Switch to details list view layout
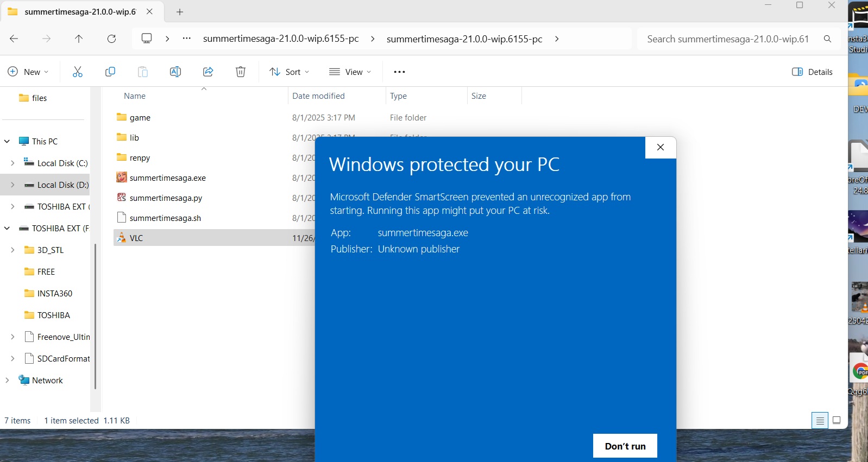The height and width of the screenshot is (462, 868). (x=820, y=420)
